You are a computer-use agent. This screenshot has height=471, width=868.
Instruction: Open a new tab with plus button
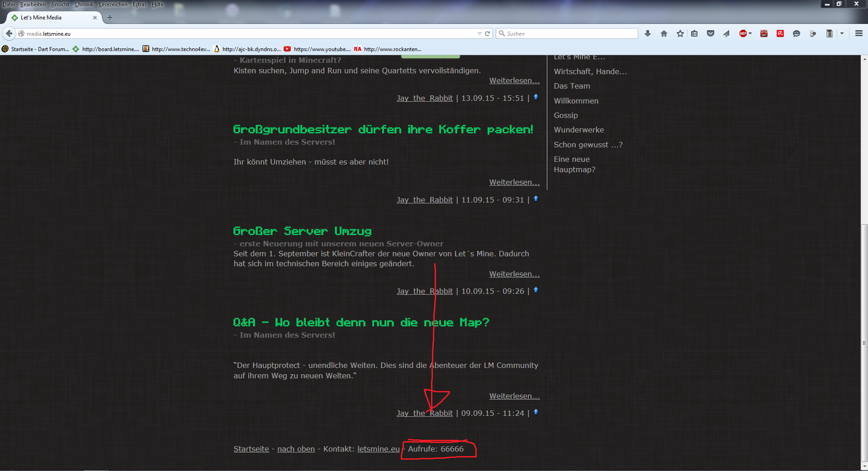(110, 18)
